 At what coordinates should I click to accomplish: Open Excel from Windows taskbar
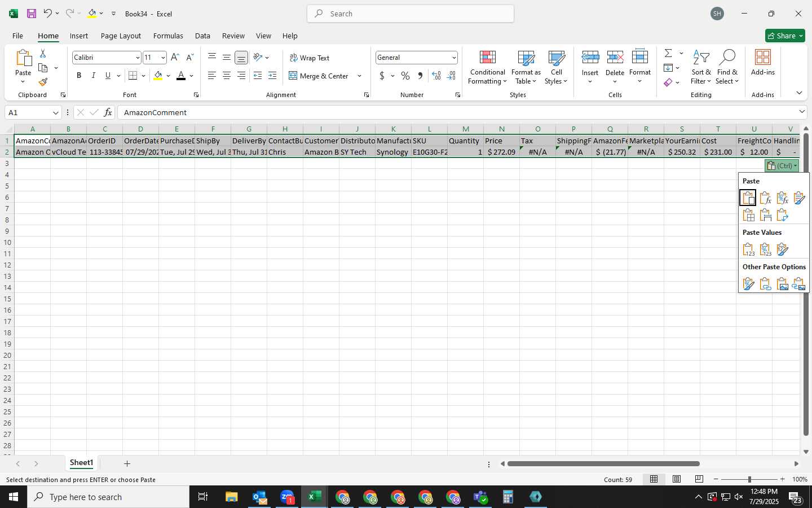(315, 497)
